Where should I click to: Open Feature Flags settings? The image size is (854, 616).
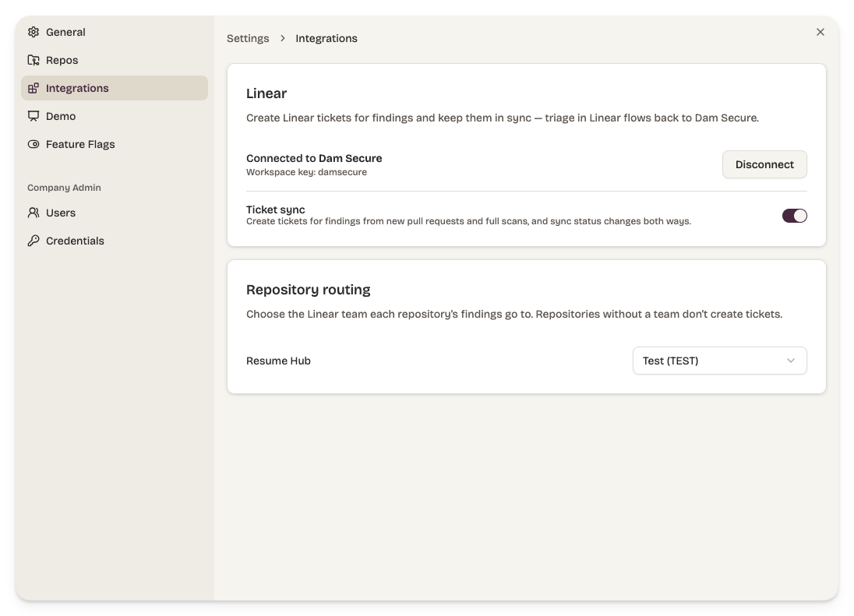point(115,144)
